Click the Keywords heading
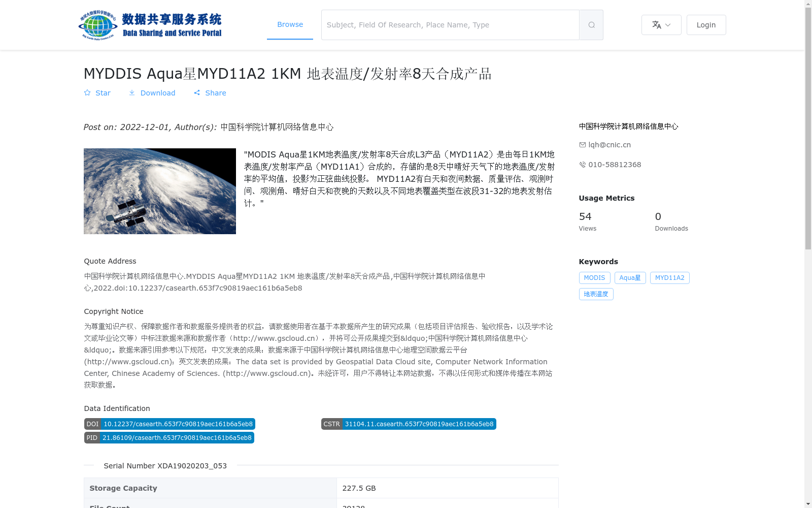The height and width of the screenshot is (508, 812). coord(598,262)
